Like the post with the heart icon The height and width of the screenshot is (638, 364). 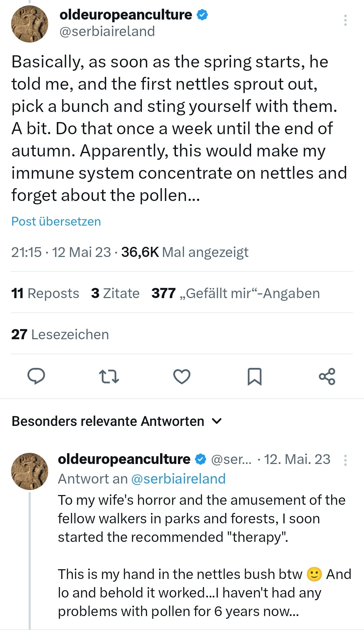point(182,376)
